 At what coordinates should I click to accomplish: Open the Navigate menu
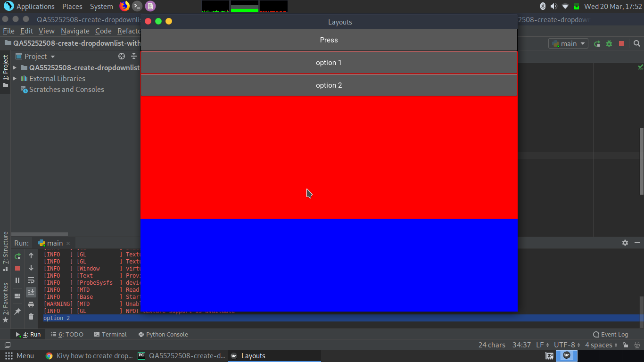(x=75, y=31)
